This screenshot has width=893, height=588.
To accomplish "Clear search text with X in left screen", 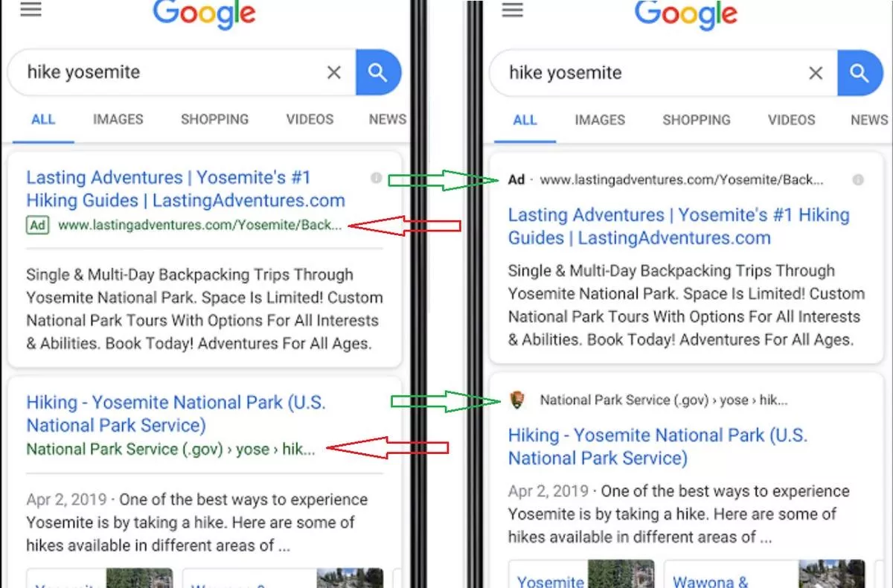I will [x=334, y=72].
